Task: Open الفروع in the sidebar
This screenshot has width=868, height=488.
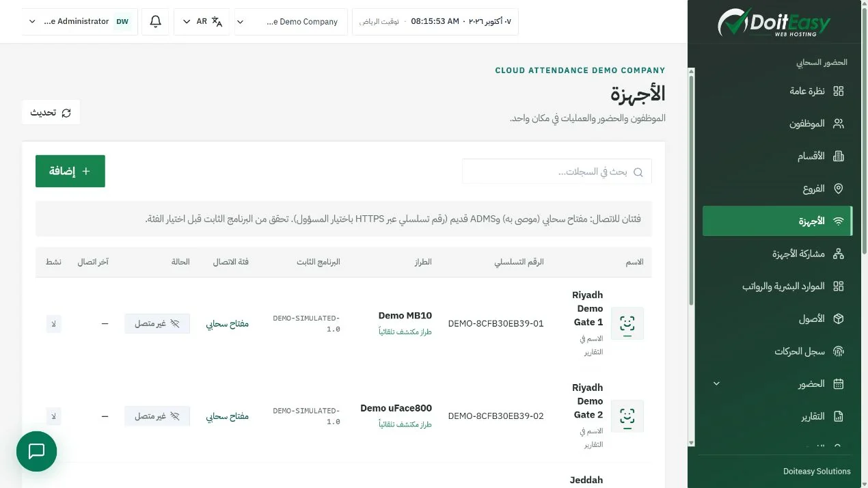Action: [x=778, y=189]
